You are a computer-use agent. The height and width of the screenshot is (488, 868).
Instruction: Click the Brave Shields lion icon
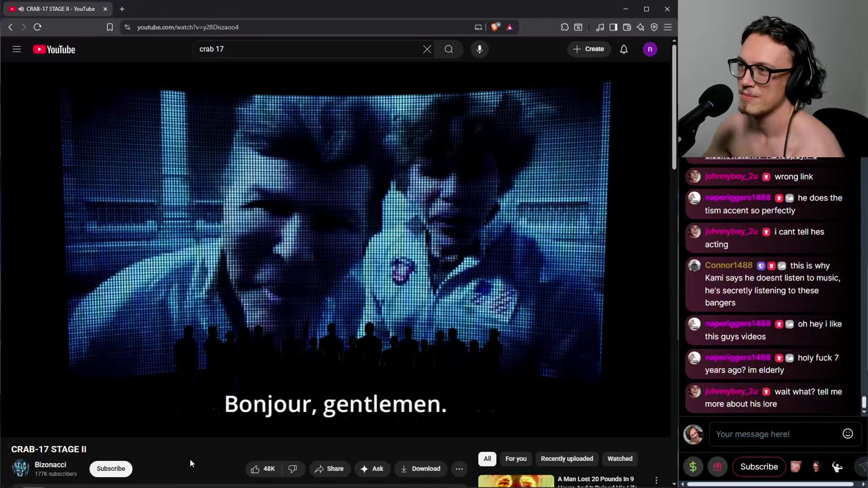(496, 27)
